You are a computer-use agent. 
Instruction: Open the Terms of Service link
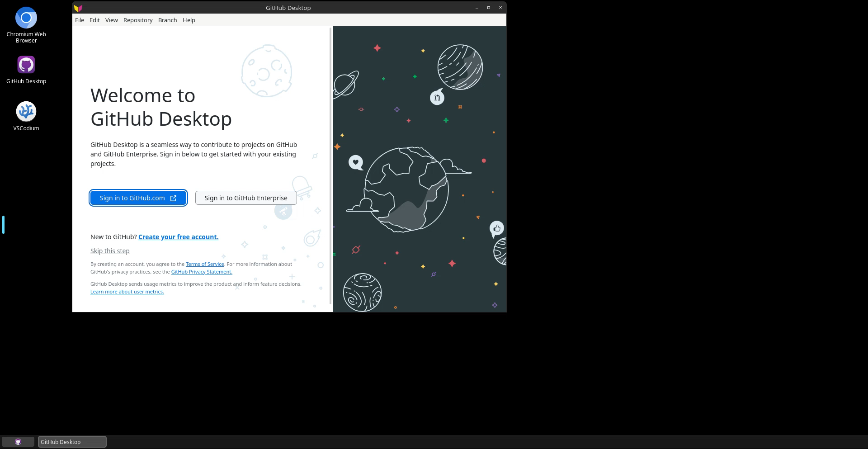205,264
